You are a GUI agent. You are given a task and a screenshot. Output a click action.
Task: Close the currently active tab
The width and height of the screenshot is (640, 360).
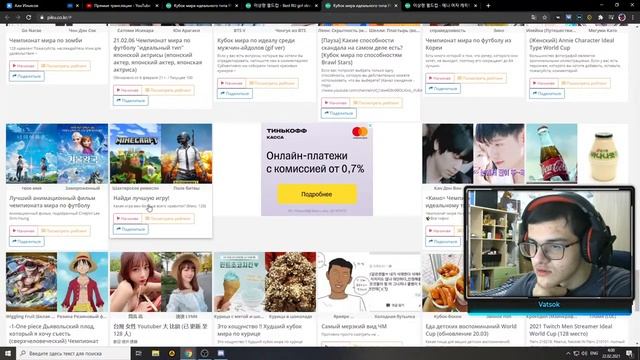[x=396, y=6]
